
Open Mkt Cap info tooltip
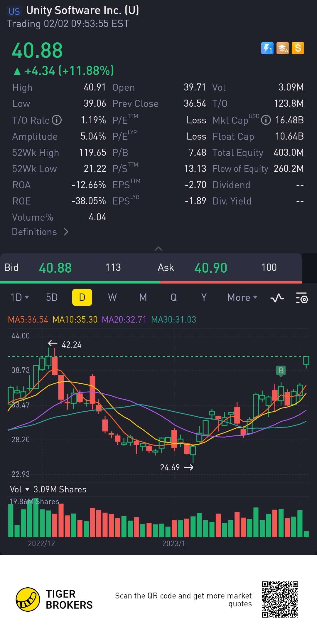[x=266, y=120]
